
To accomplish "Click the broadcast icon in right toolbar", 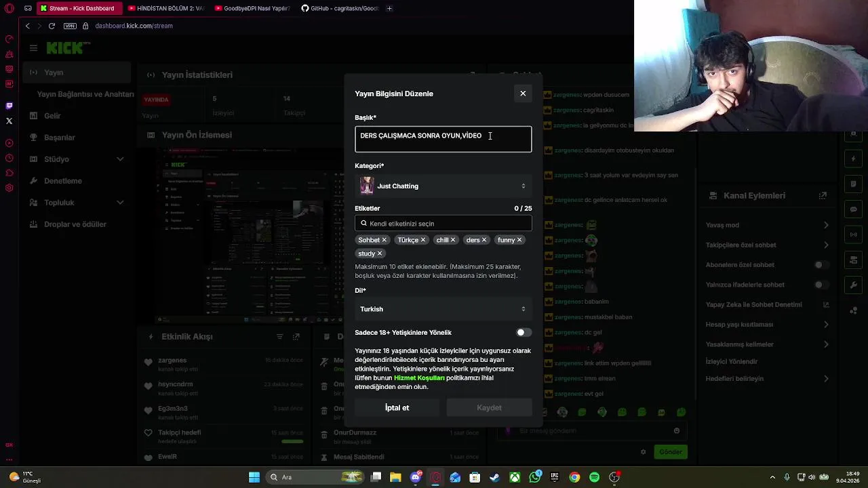I will [x=854, y=235].
